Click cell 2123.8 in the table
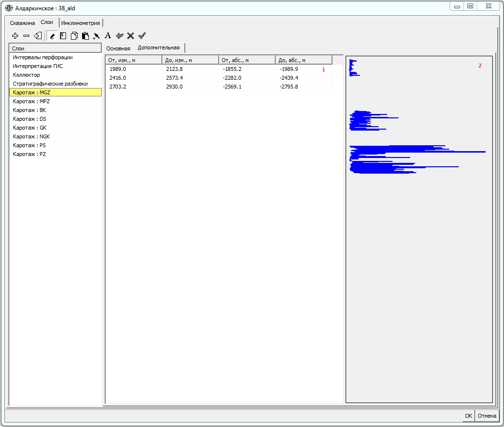Image resolution: width=504 pixels, height=427 pixels. point(190,69)
